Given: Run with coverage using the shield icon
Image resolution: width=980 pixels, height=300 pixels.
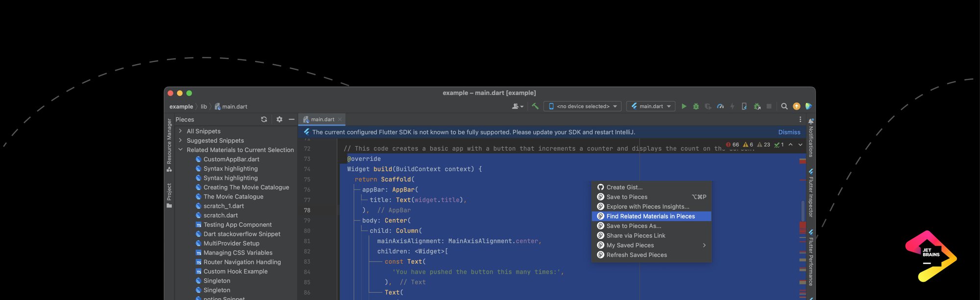Looking at the screenshot, I should (708, 106).
